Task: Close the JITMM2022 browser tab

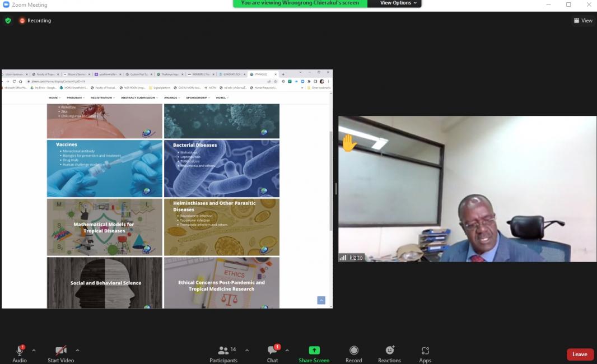Action: [x=276, y=74]
